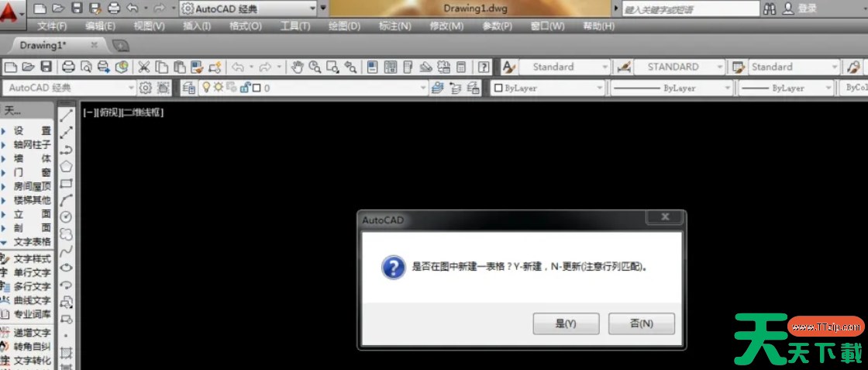Click the Table Style icon
This screenshot has width=868, height=370.
click(738, 67)
